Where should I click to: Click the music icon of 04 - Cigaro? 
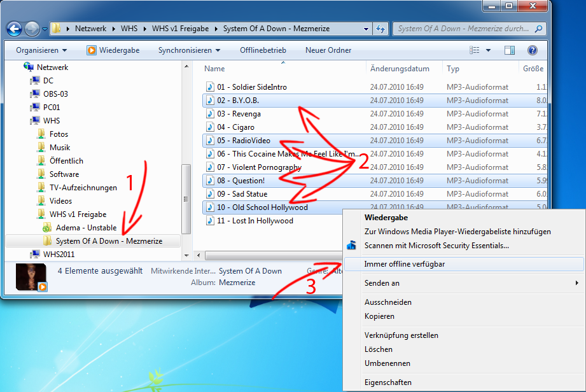210,127
